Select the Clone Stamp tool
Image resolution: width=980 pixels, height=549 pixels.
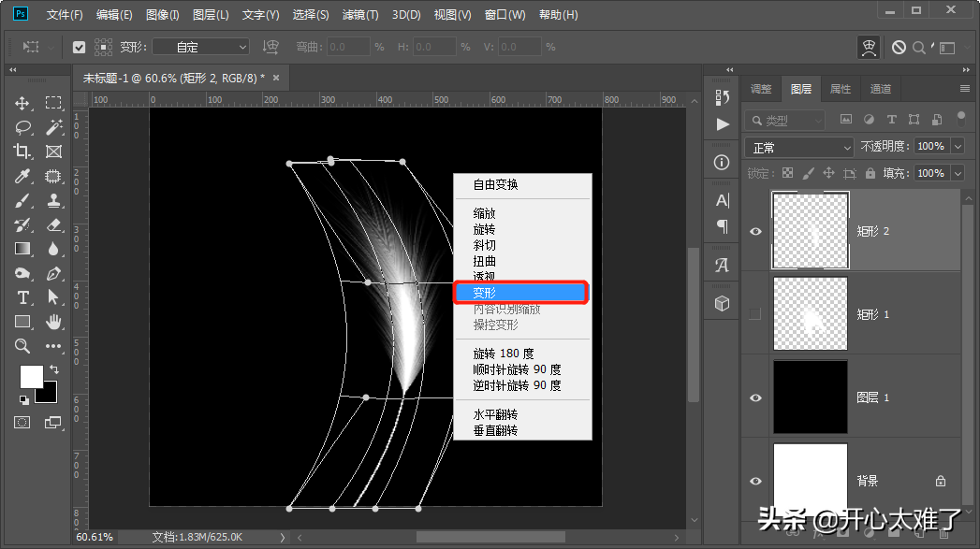[53, 200]
